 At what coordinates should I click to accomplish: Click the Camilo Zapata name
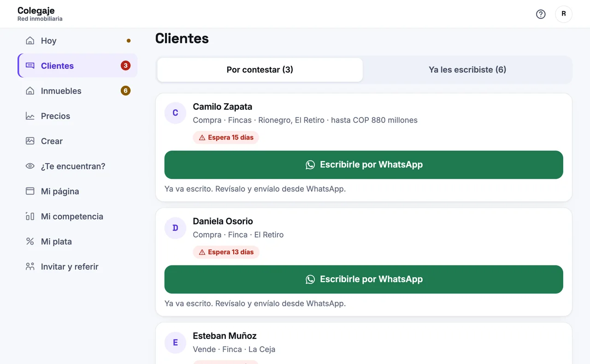(223, 107)
